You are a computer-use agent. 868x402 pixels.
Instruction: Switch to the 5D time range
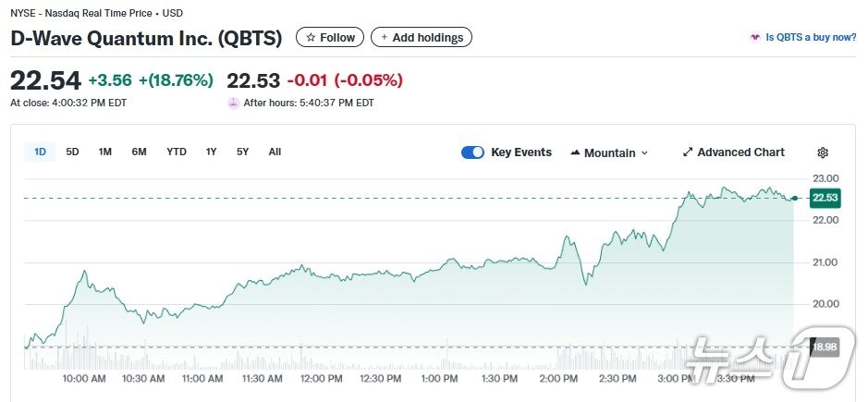(72, 152)
